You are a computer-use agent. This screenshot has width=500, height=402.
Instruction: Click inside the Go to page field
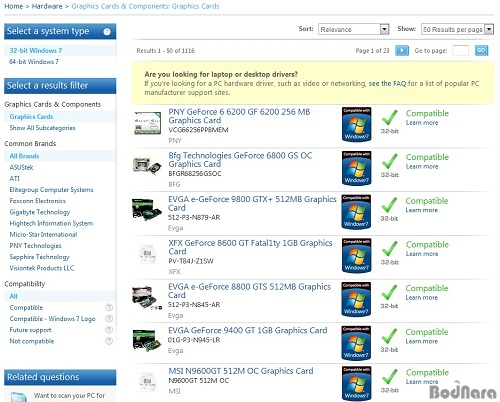pyautogui.click(x=460, y=50)
